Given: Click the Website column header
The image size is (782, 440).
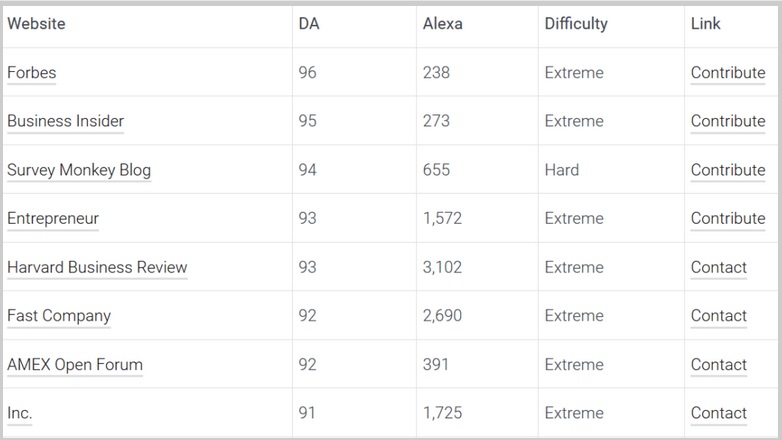Looking at the screenshot, I should (36, 24).
